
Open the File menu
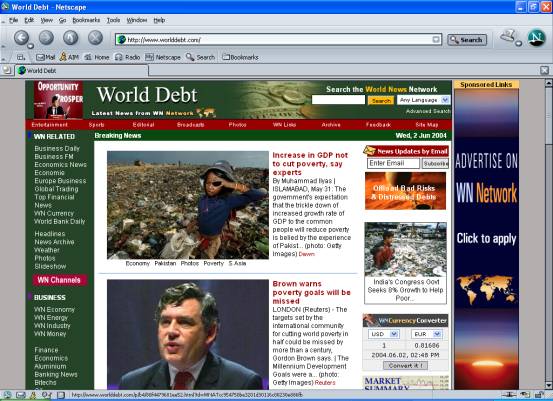coord(13,20)
